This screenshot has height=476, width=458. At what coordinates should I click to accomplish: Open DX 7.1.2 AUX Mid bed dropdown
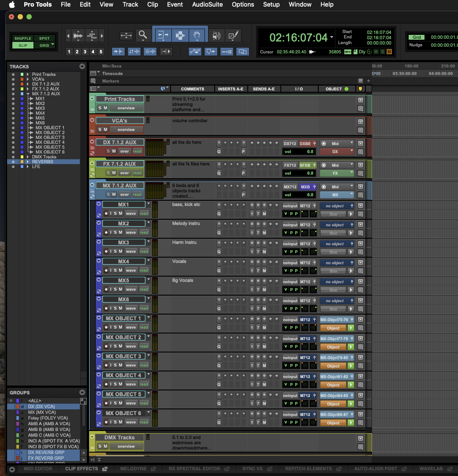click(x=337, y=143)
